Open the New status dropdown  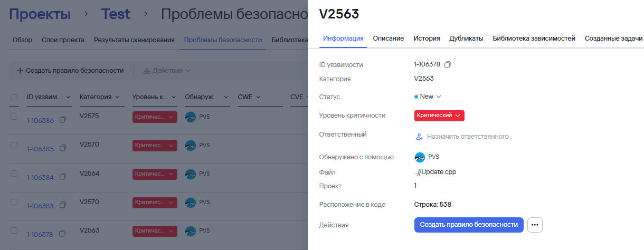coord(428,97)
